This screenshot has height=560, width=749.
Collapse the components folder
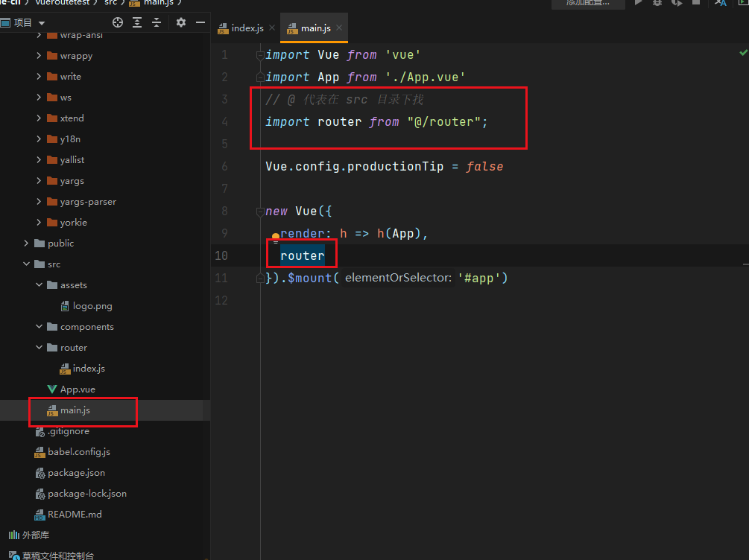(x=39, y=327)
